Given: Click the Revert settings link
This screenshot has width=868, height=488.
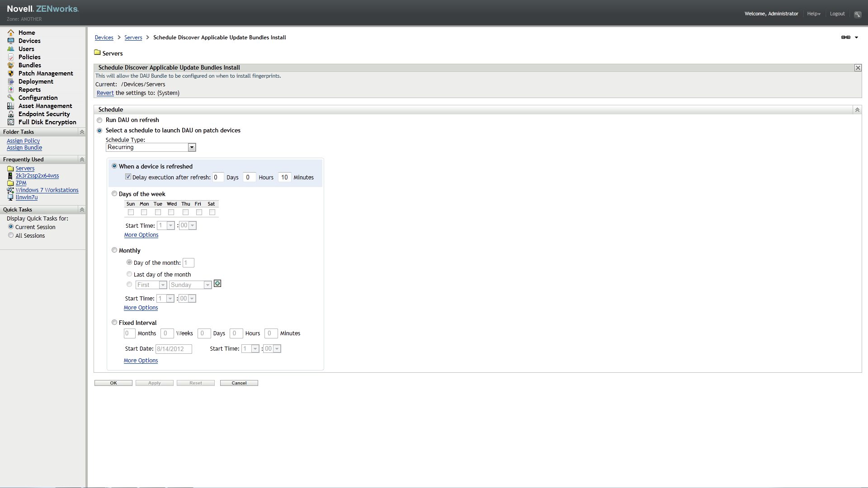Looking at the screenshot, I should point(105,93).
